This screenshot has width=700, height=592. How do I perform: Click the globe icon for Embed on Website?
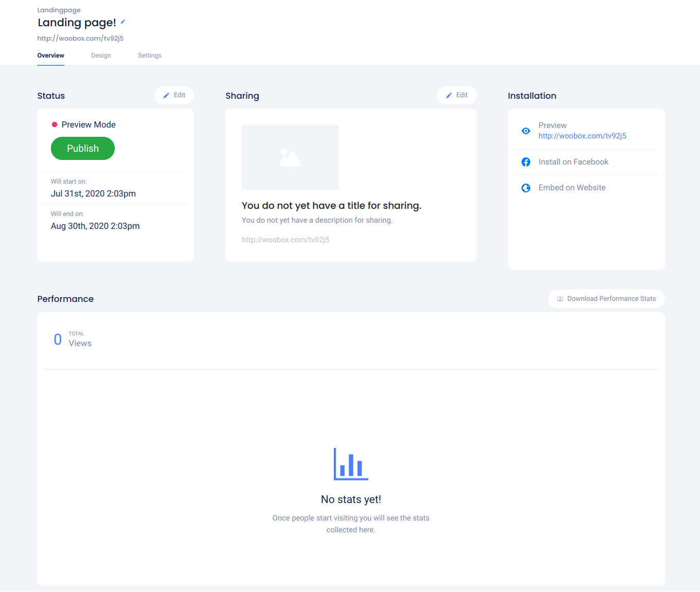click(526, 188)
